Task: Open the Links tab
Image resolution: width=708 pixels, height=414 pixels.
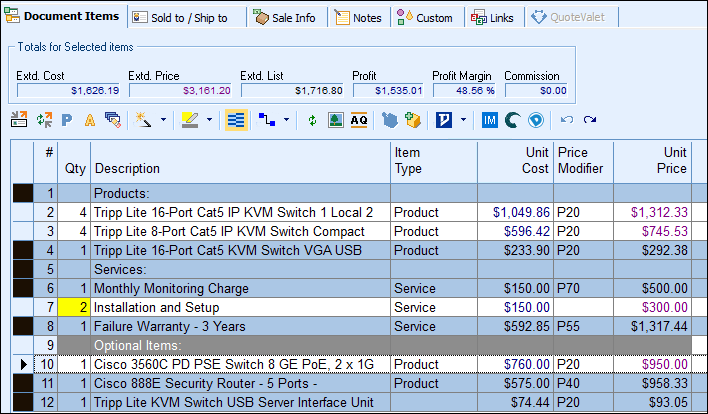Action: (494, 18)
